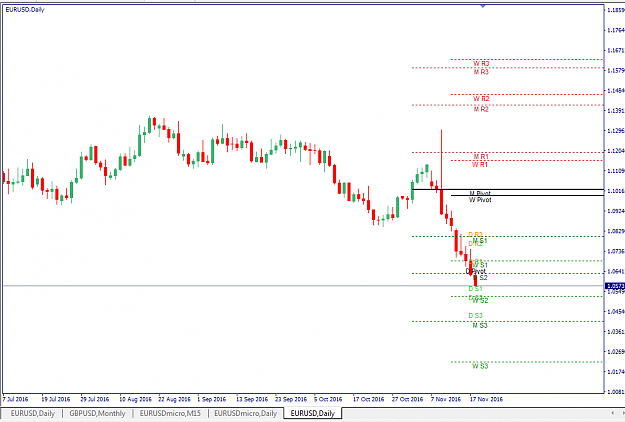Click the 5 Oct 2016 date label
The height and width of the screenshot is (422, 625).
pos(328,399)
